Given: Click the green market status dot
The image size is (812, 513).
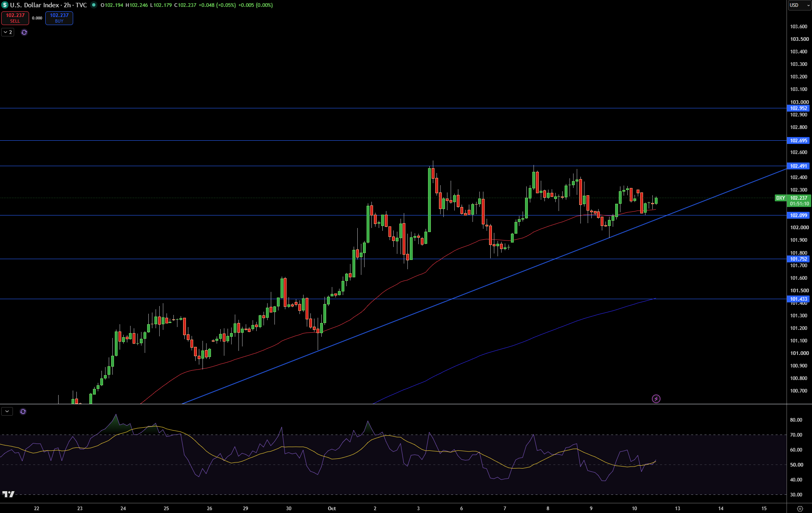Looking at the screenshot, I should tap(94, 5).
